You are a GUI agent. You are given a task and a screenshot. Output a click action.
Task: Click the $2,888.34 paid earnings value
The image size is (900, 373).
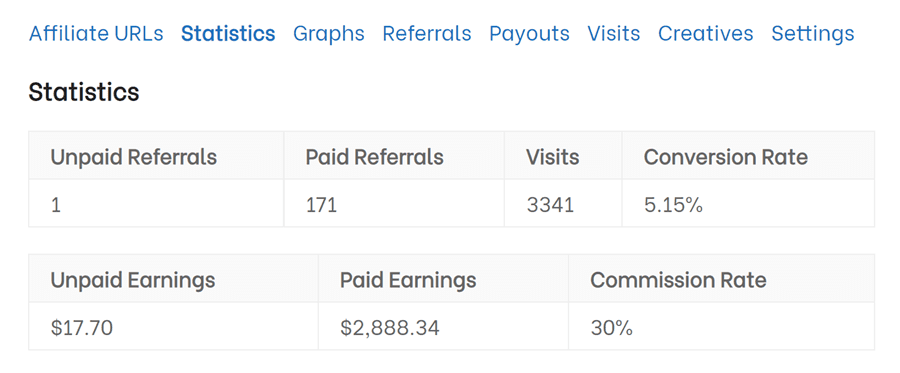click(x=390, y=328)
